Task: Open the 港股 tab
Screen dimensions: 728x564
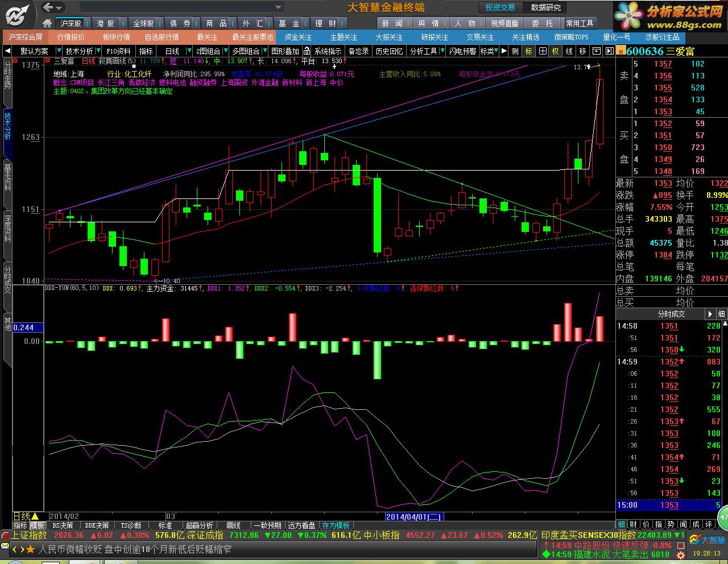Action: pyautogui.click(x=105, y=23)
